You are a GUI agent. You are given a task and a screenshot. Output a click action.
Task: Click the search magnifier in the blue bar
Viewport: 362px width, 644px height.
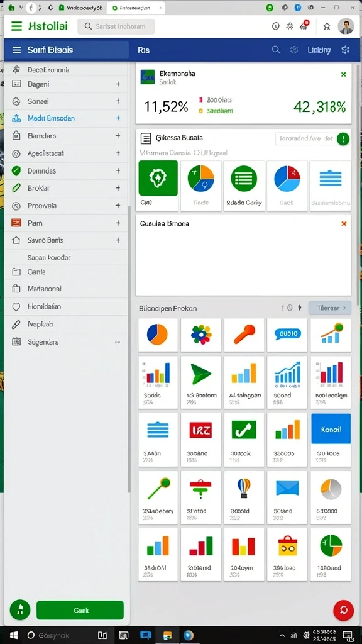[277, 50]
